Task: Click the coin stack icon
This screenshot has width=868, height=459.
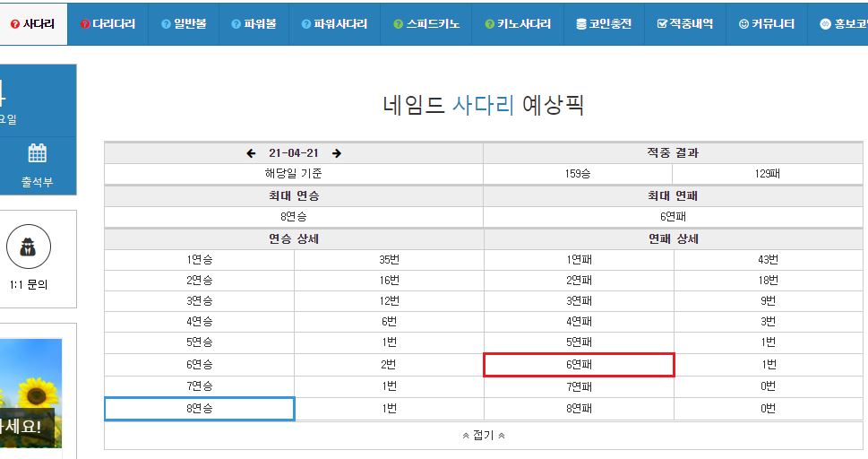Action: click(x=580, y=24)
